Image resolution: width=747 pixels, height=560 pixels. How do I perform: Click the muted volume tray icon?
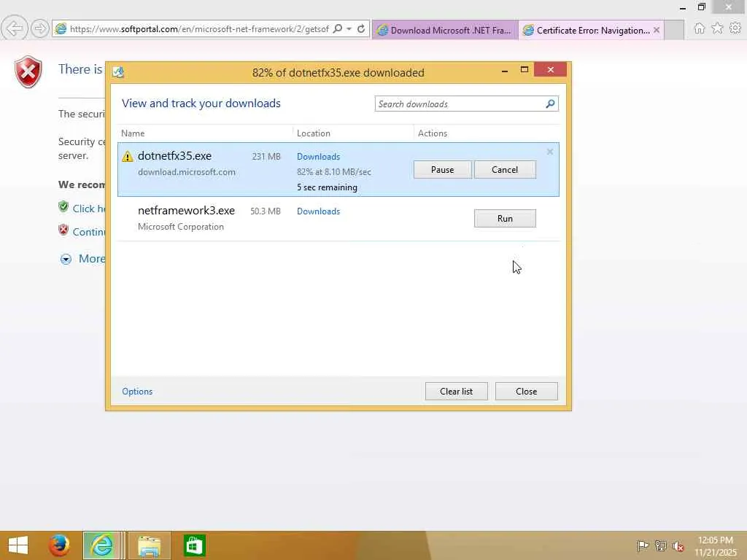[678, 545]
